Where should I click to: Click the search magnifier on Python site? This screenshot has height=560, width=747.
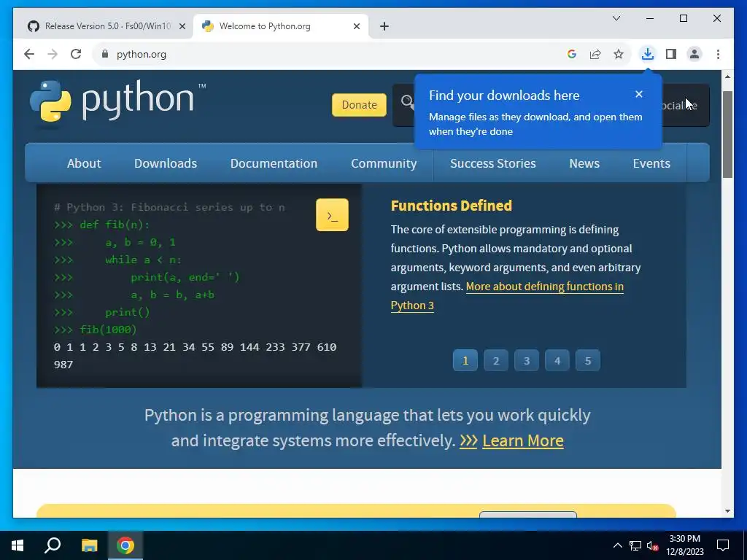tap(407, 101)
